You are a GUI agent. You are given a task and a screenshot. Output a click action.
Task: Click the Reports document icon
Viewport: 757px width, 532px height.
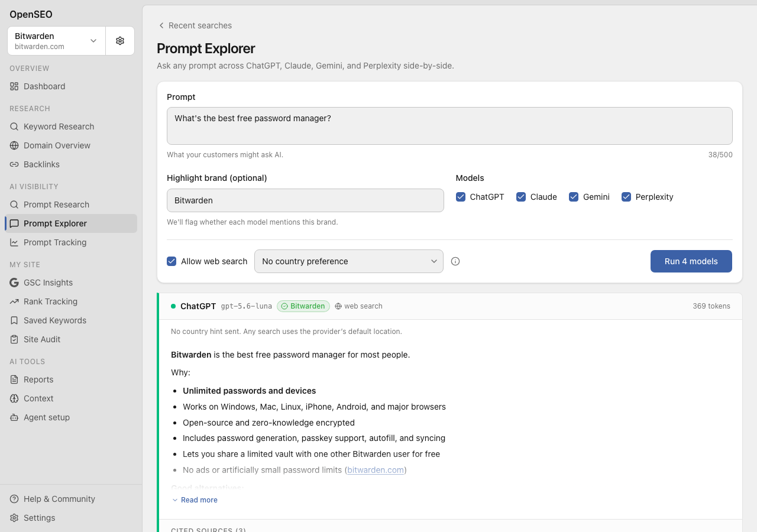[x=14, y=379]
